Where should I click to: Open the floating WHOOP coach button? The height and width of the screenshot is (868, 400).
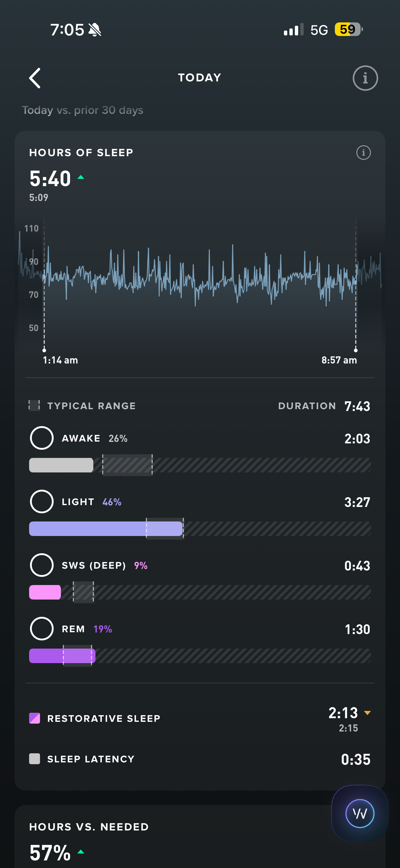(359, 814)
